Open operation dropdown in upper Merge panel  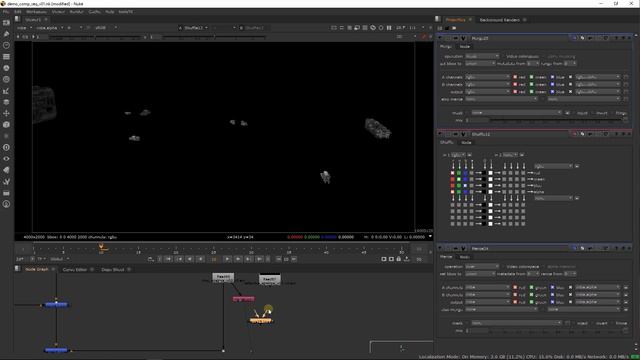pyautogui.click(x=482, y=56)
